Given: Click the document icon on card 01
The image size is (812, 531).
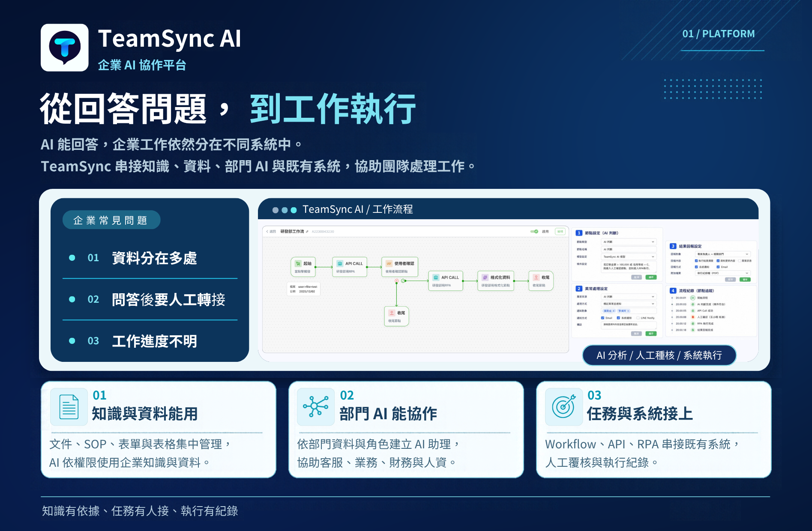Looking at the screenshot, I should click(69, 407).
